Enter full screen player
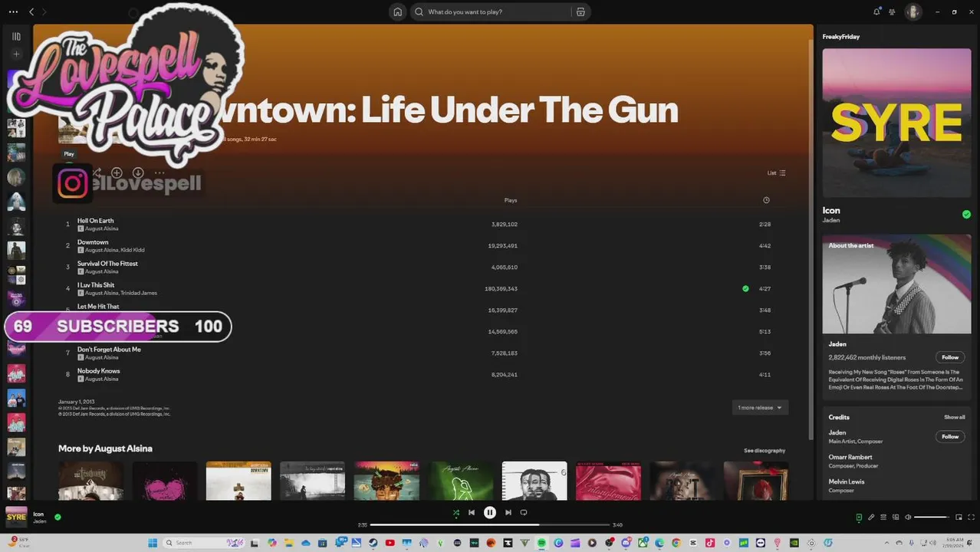Screen dimensions: 980x552 (971, 517)
